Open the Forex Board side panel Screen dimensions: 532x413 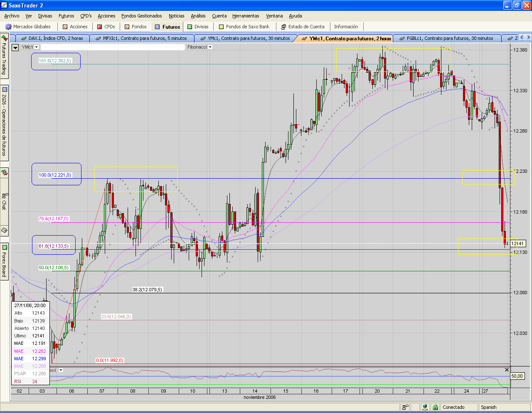pyautogui.click(x=4, y=261)
